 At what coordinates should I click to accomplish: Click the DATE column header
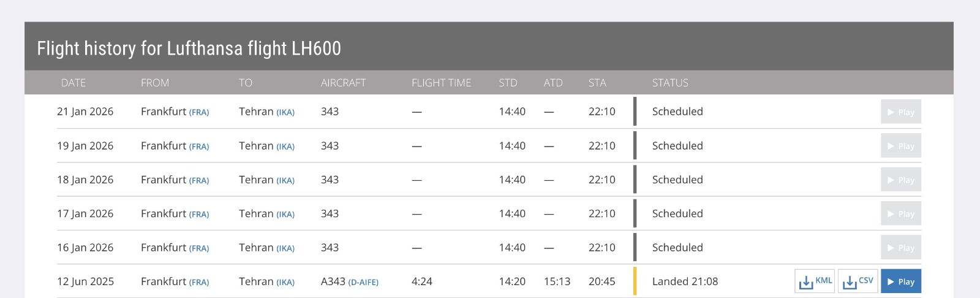point(73,83)
